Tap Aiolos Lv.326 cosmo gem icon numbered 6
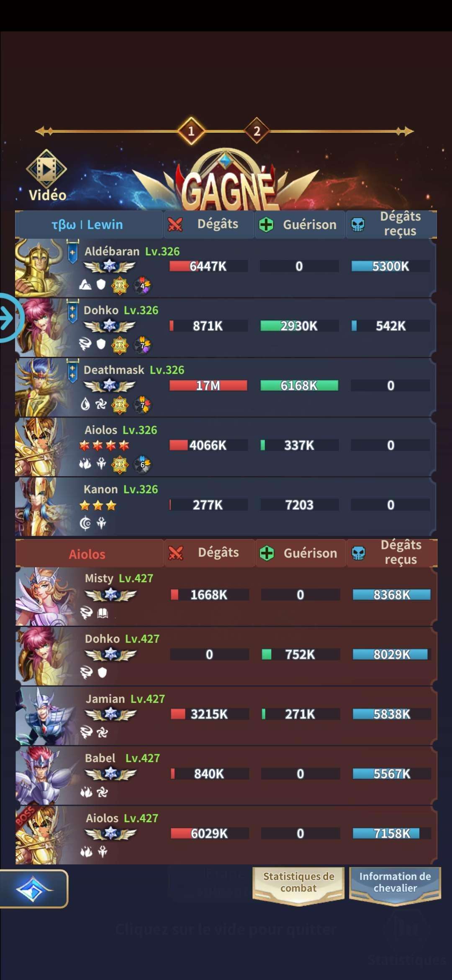Viewport: 452px width, 980px height. point(143,464)
